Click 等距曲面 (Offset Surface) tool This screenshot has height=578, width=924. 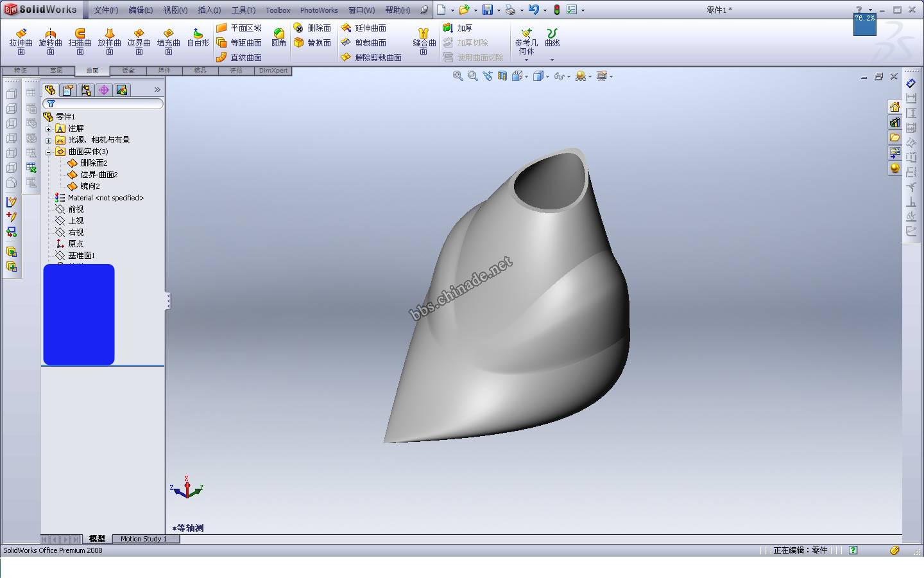click(239, 42)
